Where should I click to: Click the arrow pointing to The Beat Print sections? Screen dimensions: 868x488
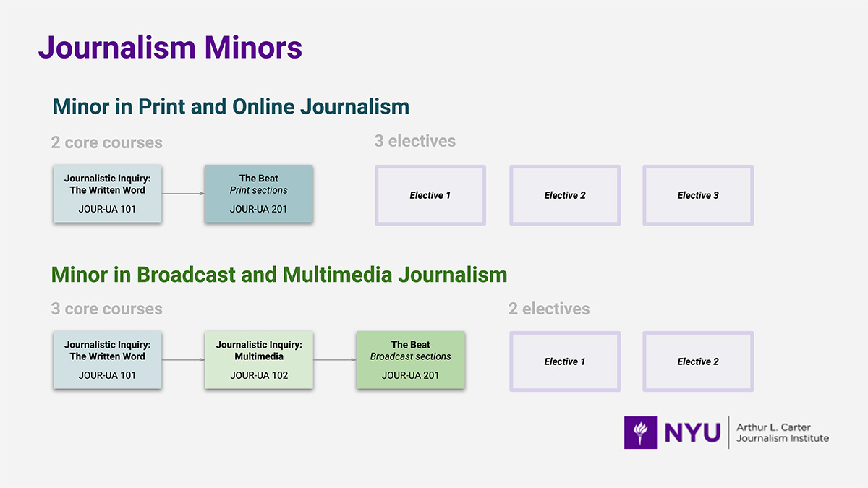point(182,194)
